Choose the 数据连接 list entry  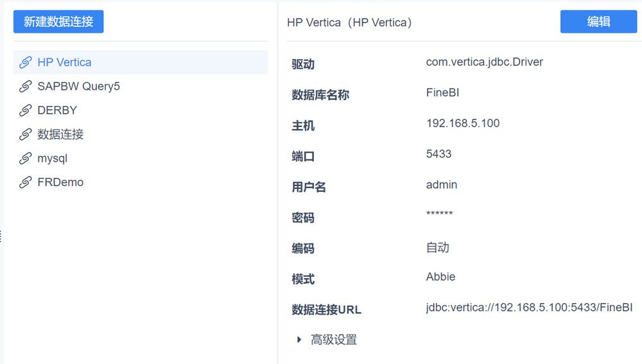click(x=60, y=134)
